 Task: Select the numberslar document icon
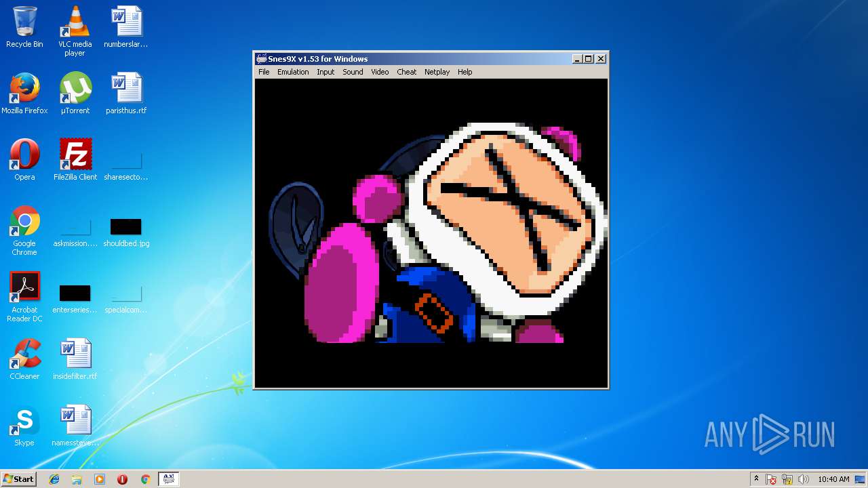tap(126, 27)
